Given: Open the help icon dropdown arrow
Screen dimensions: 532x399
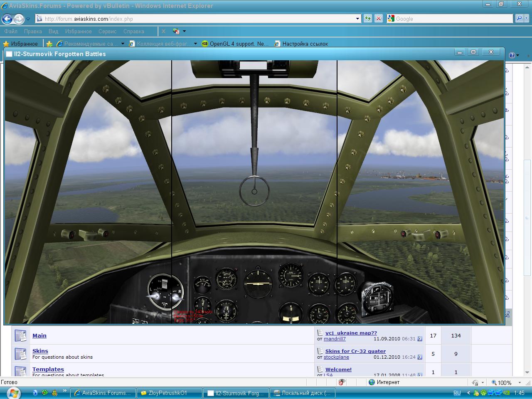Looking at the screenshot, I should (518, 55).
